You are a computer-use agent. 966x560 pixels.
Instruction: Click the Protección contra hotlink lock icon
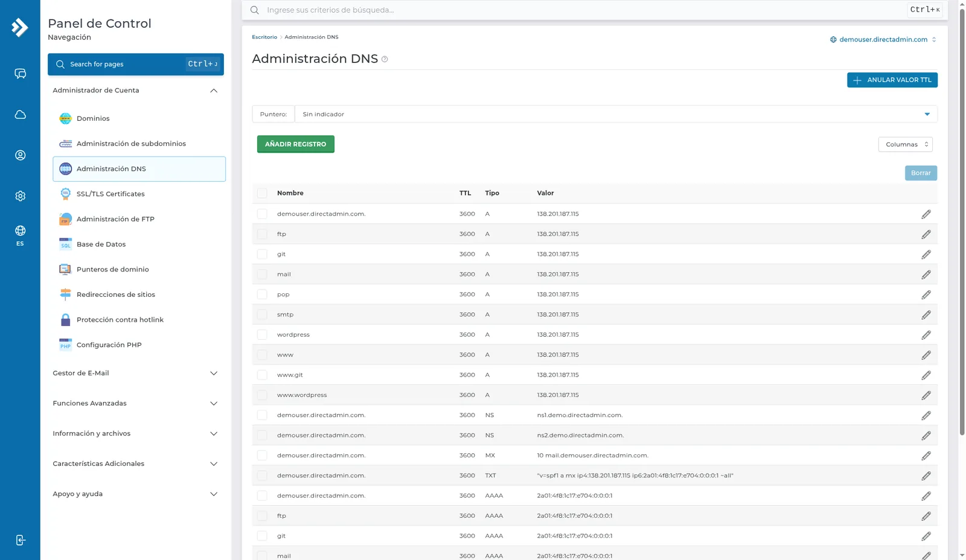[x=65, y=320]
